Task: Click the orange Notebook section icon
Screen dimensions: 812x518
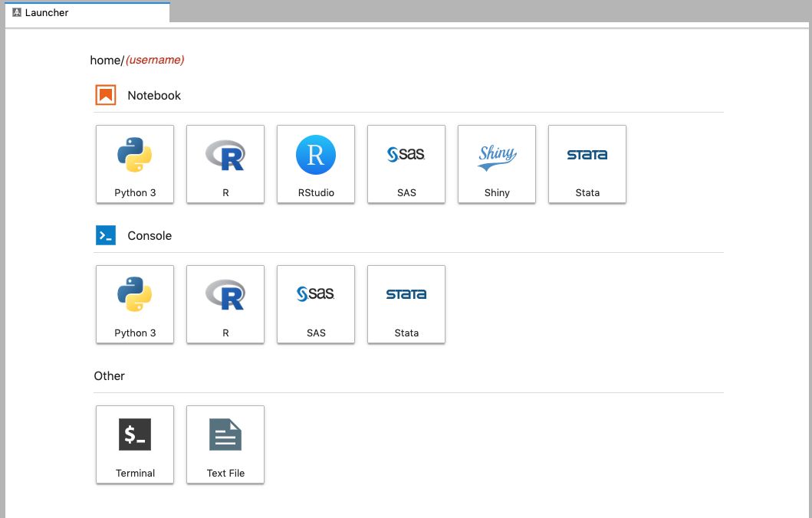Action: coord(106,95)
